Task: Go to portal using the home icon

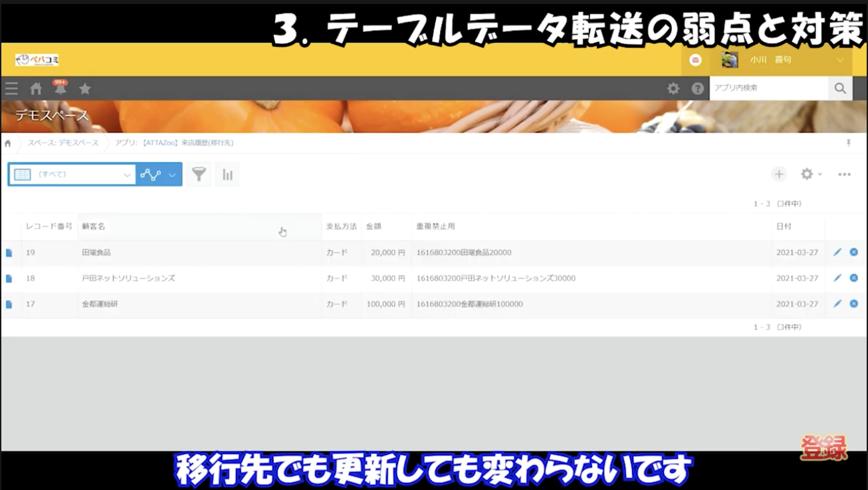Action: click(35, 88)
